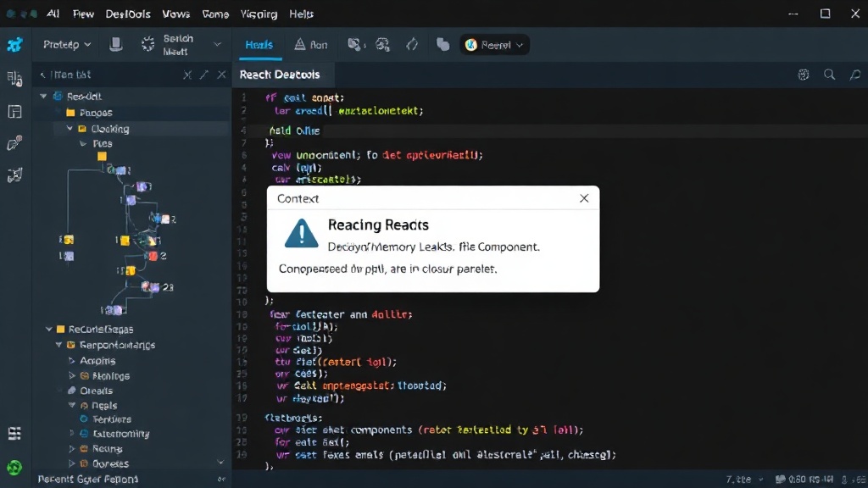Click the gear icon right of Ron tab

[354, 44]
